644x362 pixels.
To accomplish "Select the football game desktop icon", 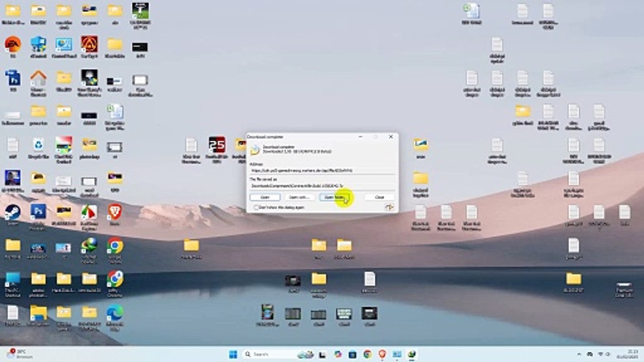I will coord(140,11).
